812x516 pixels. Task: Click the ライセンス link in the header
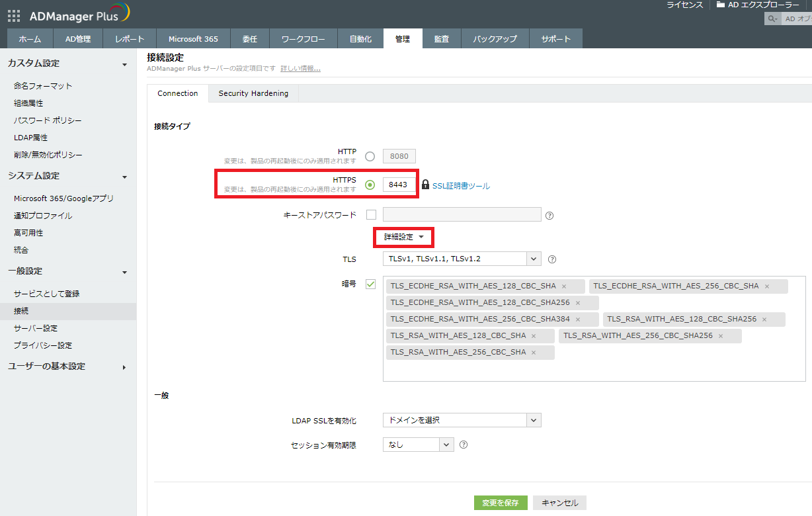(x=684, y=5)
